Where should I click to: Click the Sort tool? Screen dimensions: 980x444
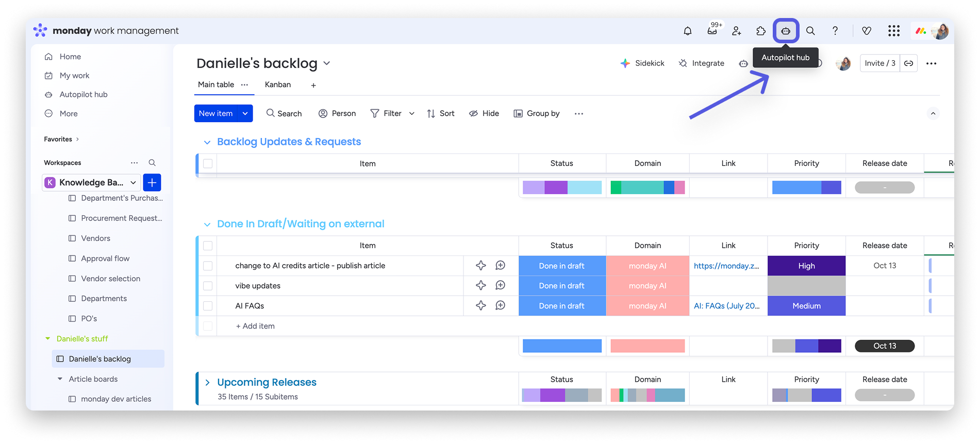click(x=441, y=113)
